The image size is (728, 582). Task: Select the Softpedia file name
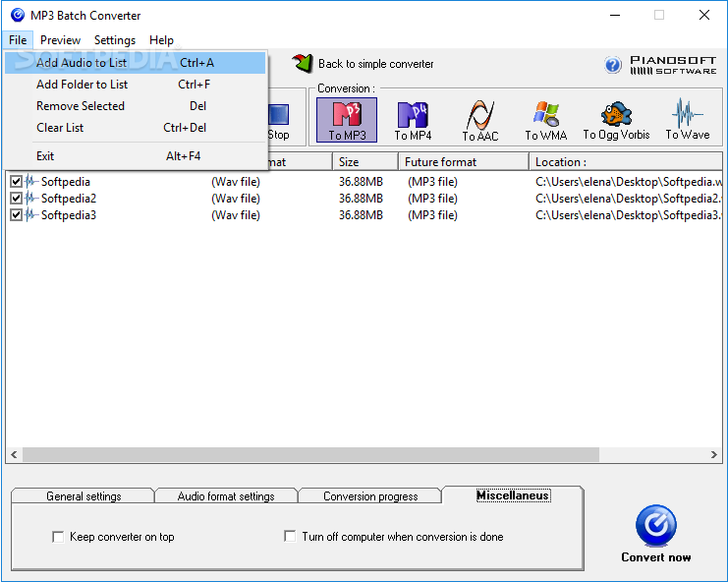click(66, 182)
